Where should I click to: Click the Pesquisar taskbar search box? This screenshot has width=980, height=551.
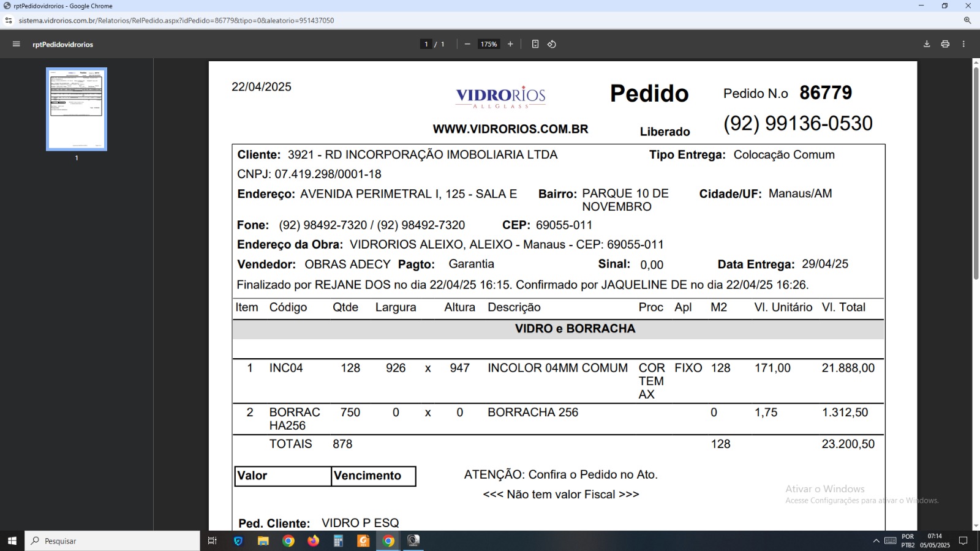pos(112,541)
